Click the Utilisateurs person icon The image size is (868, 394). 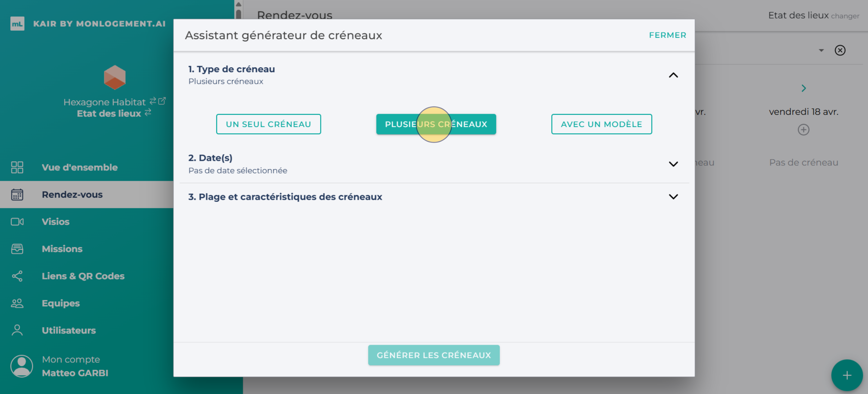(x=17, y=330)
